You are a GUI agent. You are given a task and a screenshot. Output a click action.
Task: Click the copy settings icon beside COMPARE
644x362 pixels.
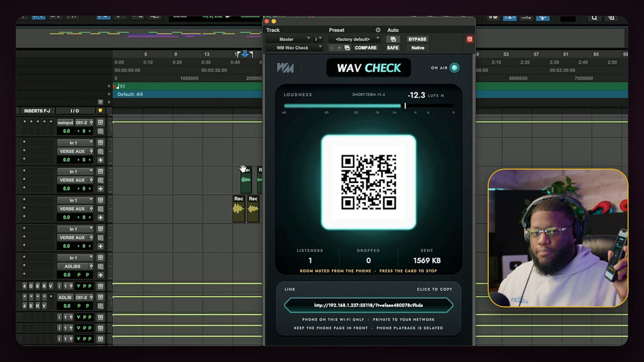pos(347,48)
